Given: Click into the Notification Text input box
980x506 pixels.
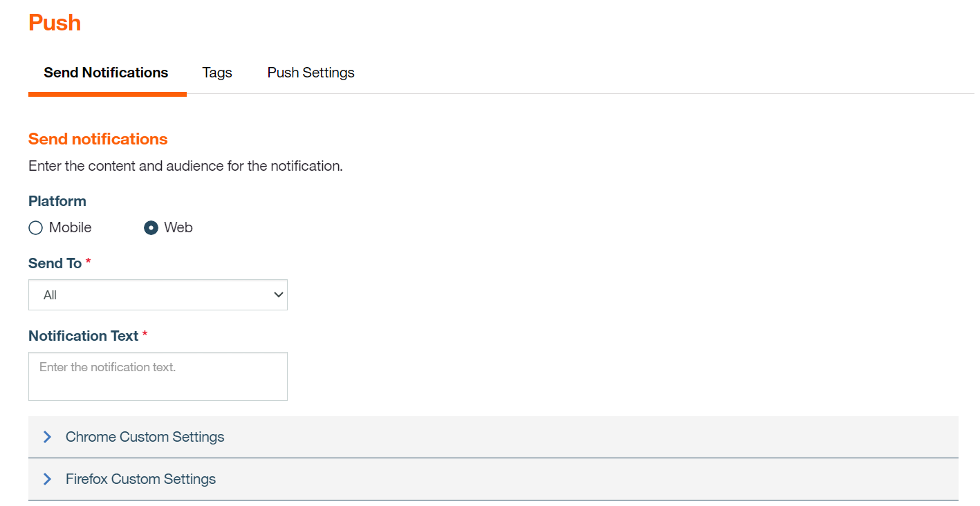Looking at the screenshot, I should click(158, 376).
